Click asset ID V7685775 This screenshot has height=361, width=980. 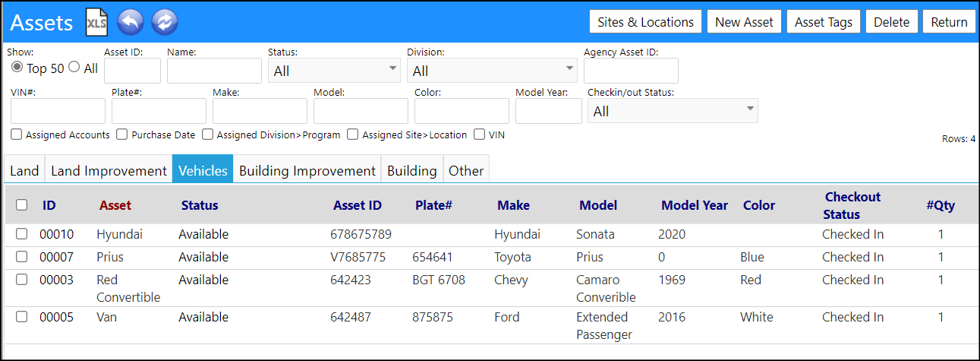[358, 257]
